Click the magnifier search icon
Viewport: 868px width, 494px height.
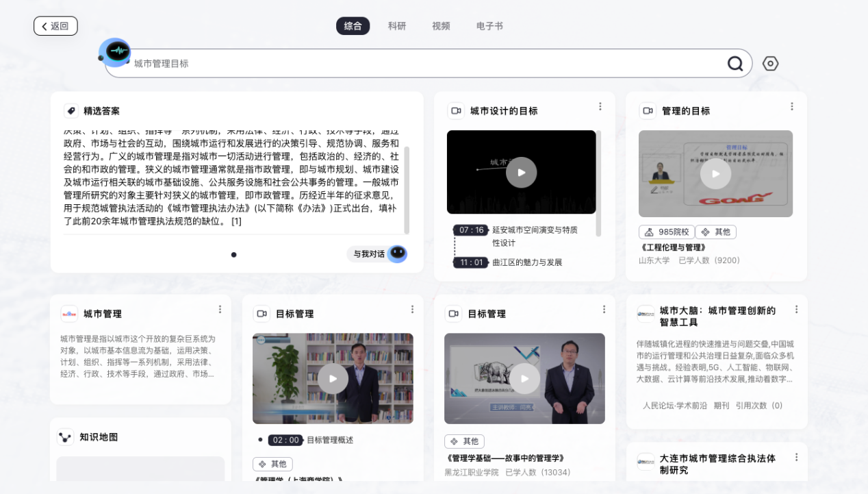tap(735, 64)
